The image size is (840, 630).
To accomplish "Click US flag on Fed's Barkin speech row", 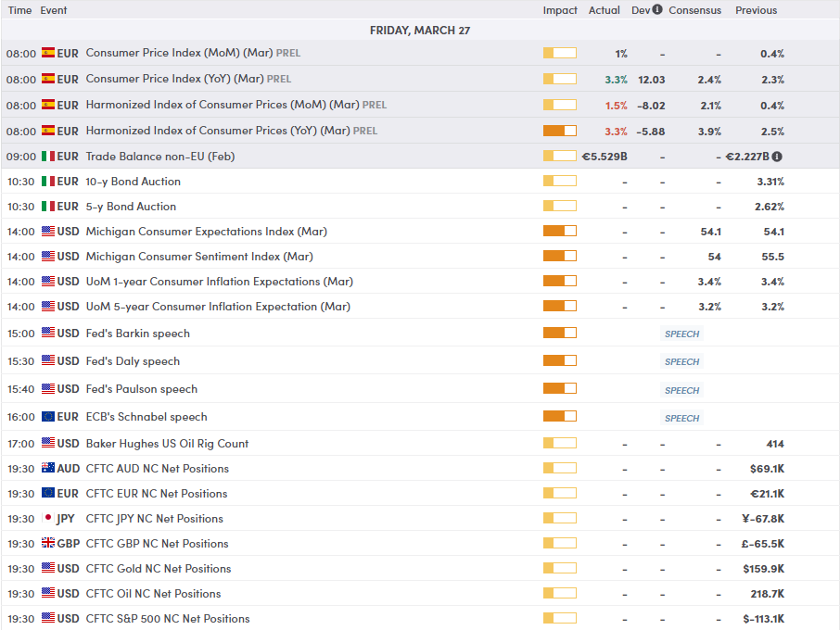I will click(48, 333).
